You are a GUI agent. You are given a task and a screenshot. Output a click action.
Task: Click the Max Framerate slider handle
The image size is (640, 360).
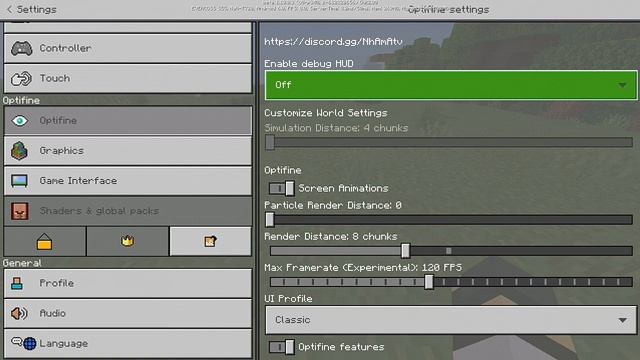pos(429,282)
